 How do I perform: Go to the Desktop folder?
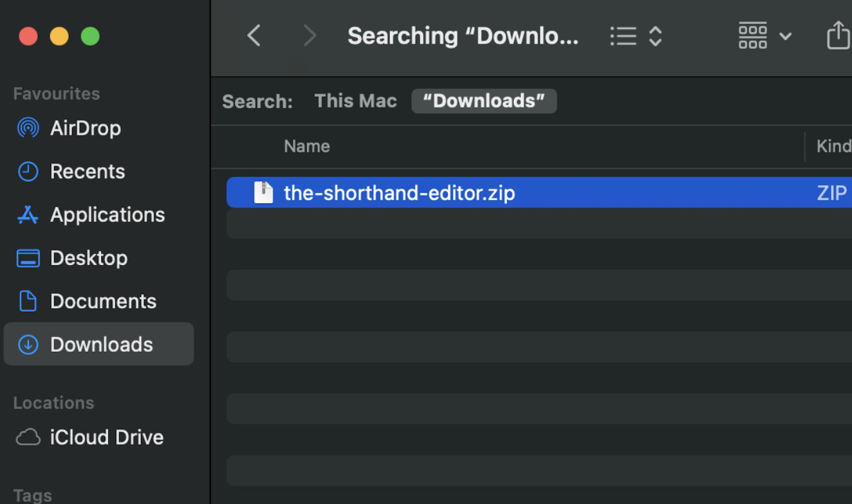89,258
